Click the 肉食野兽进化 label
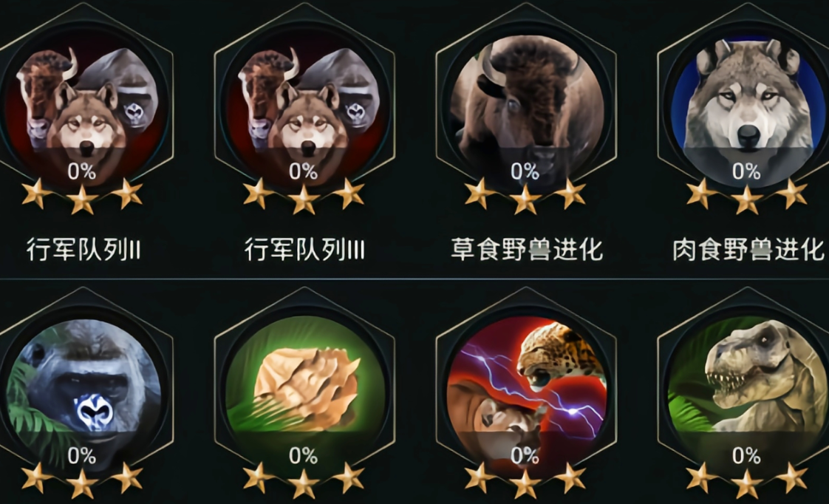This screenshot has height=504, width=829. [x=748, y=250]
